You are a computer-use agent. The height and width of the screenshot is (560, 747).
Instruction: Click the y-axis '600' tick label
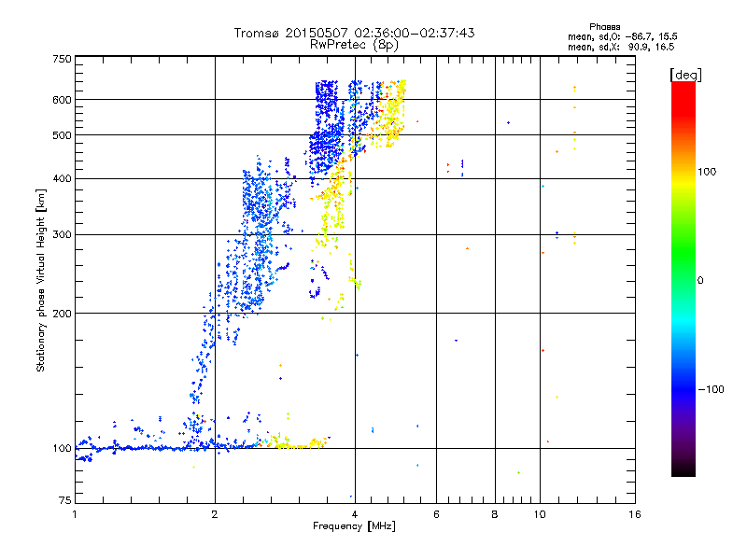[62, 100]
